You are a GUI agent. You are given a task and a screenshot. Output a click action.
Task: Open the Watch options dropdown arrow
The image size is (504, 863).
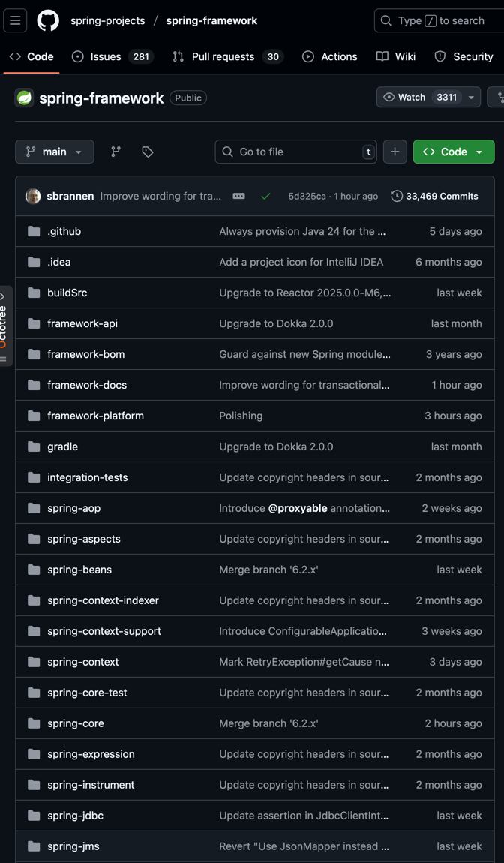pyautogui.click(x=471, y=98)
